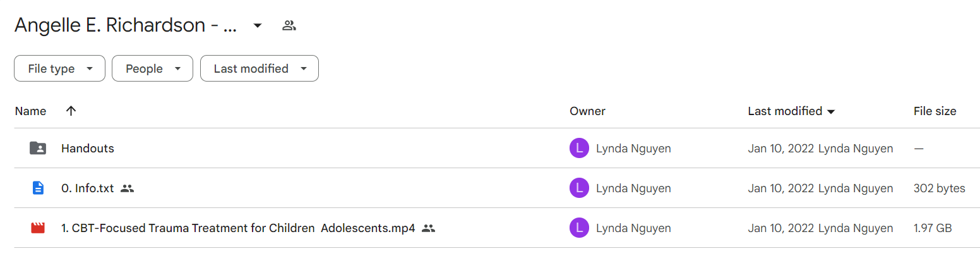This screenshot has width=980, height=270.
Task: Click the Angelle E. Richardson folder title
Action: (126, 26)
